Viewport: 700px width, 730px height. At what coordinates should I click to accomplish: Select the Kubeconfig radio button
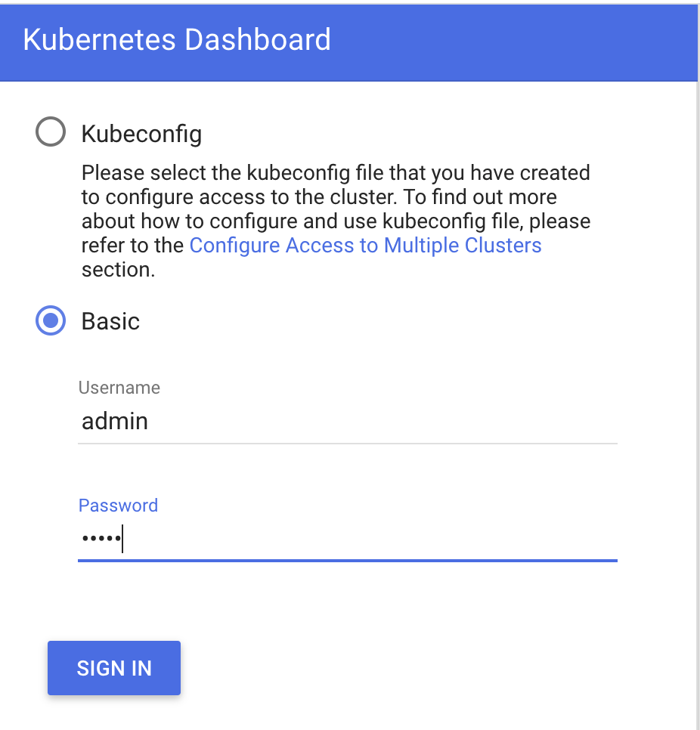pos(51,131)
